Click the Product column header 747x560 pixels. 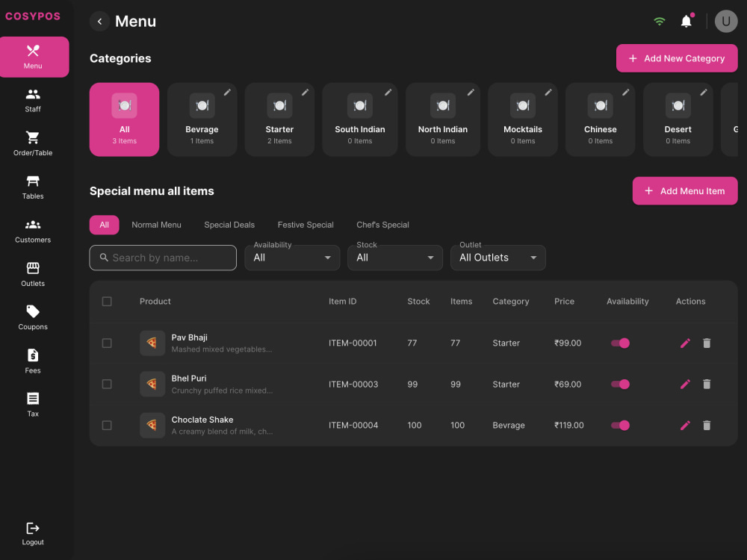click(x=155, y=302)
